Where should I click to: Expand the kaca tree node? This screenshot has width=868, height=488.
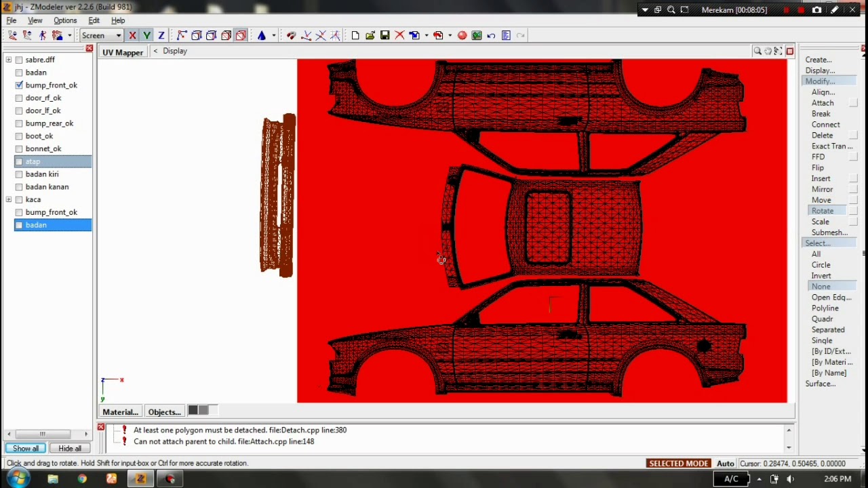click(x=9, y=199)
